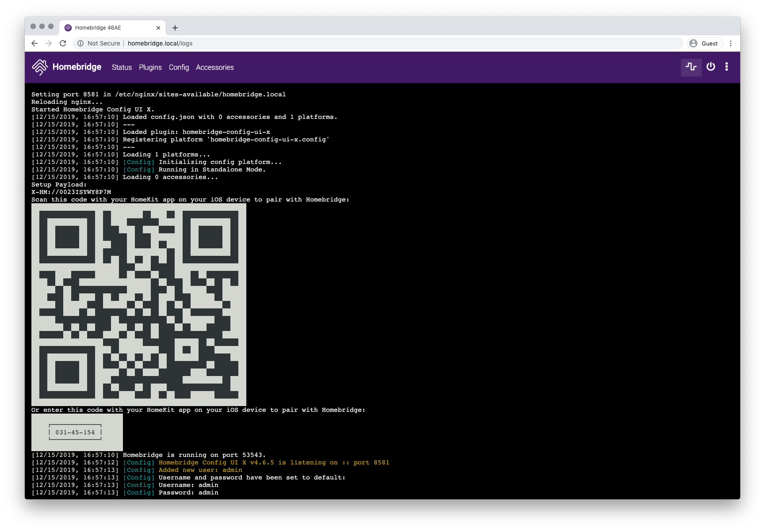The height and width of the screenshot is (532, 765).
Task: Go to the Status page
Action: (122, 67)
